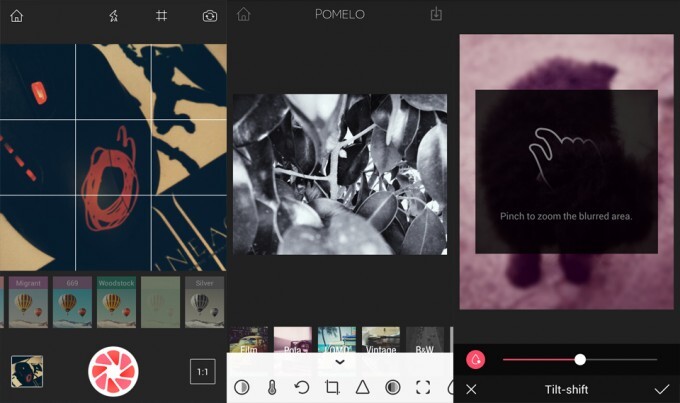Toggle the camera grid overlay
The height and width of the screenshot is (403, 680).
161,15
